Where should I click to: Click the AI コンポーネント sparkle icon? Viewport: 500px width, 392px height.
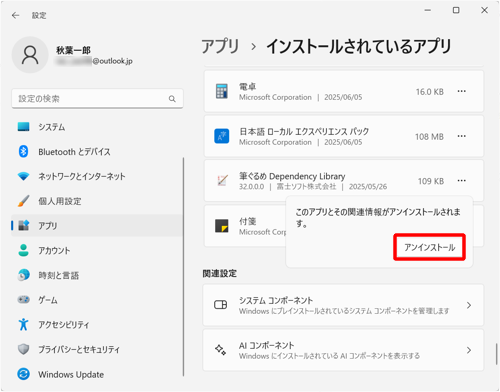[220, 350]
